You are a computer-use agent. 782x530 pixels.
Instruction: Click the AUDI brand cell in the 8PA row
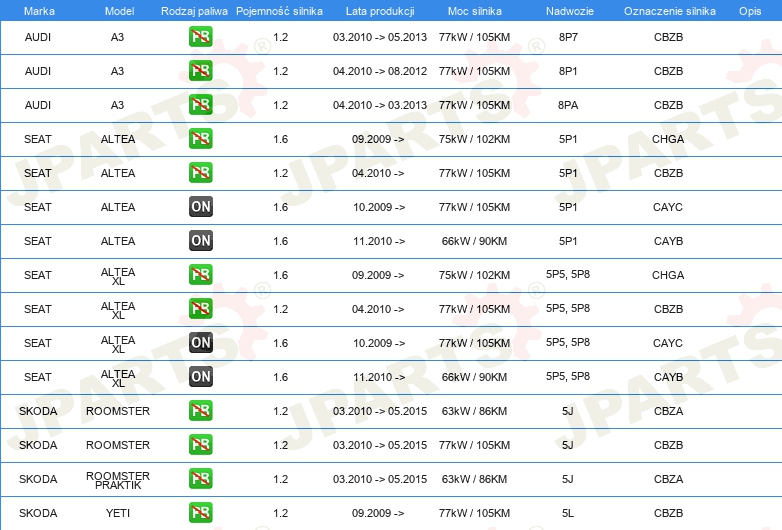(x=38, y=105)
